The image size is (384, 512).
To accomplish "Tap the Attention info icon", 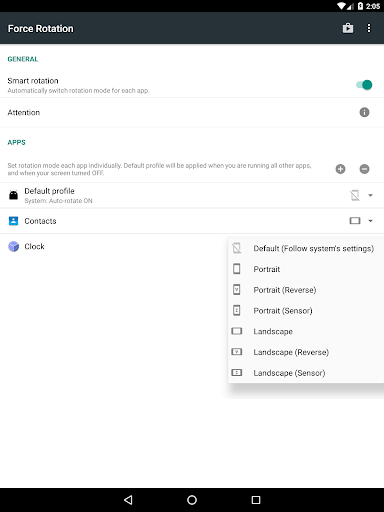I will [x=364, y=112].
